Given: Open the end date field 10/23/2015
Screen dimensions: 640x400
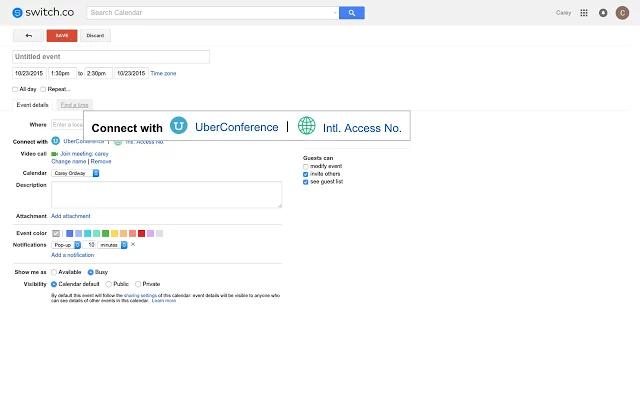Looking at the screenshot, I should [131, 73].
